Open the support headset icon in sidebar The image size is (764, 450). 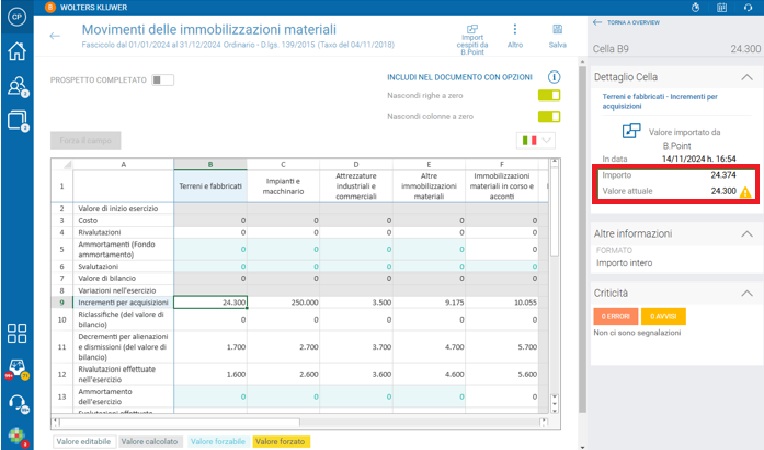click(18, 403)
